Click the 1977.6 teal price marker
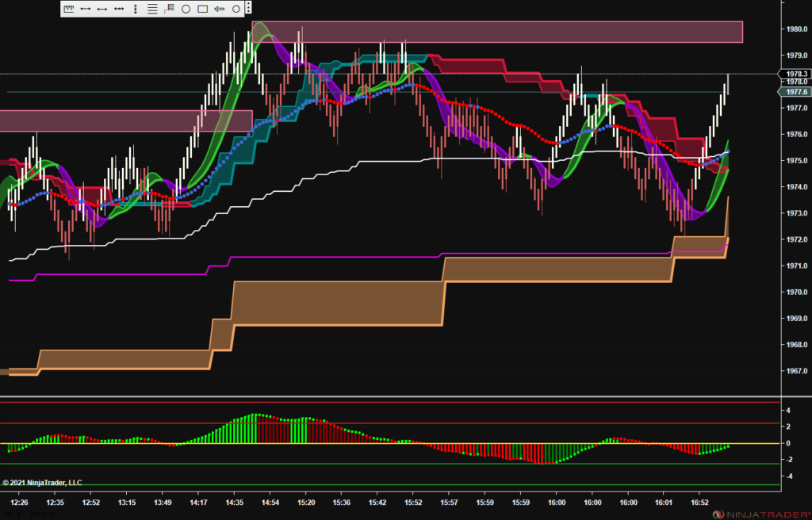 tap(795, 92)
